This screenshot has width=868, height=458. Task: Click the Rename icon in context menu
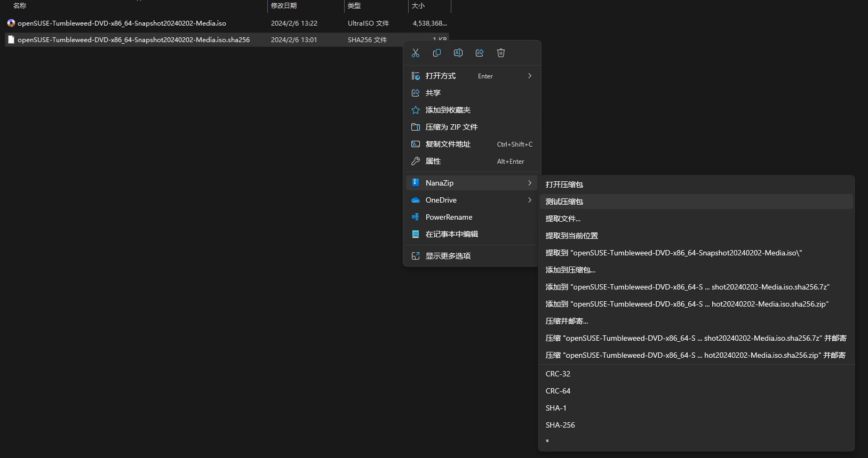(x=458, y=53)
